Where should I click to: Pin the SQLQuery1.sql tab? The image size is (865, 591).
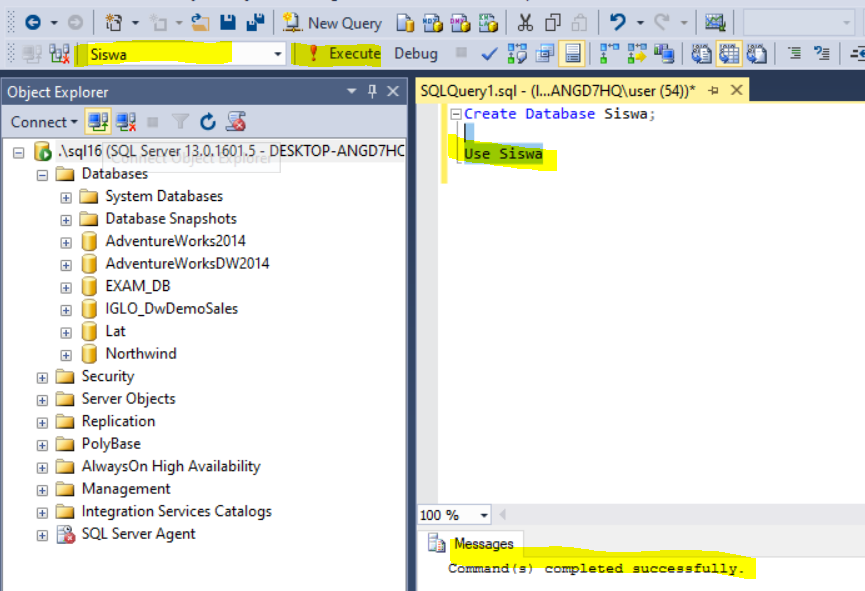pyautogui.click(x=713, y=90)
